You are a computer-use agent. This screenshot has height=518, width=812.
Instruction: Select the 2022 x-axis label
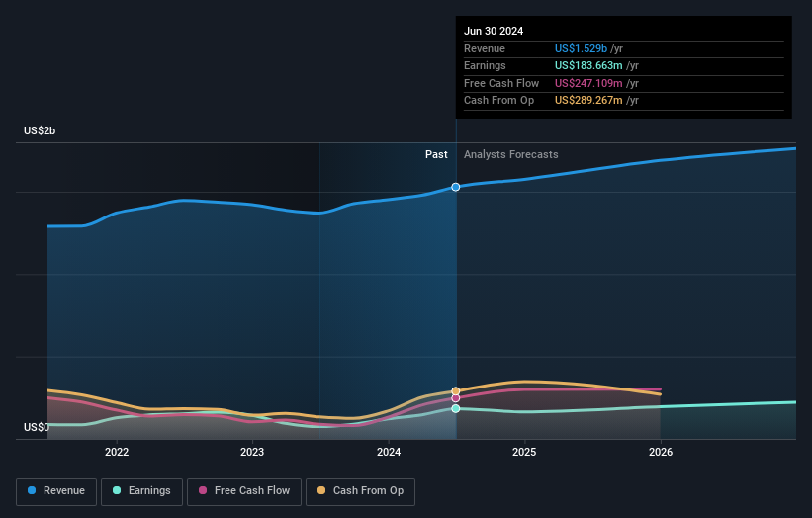pos(117,452)
